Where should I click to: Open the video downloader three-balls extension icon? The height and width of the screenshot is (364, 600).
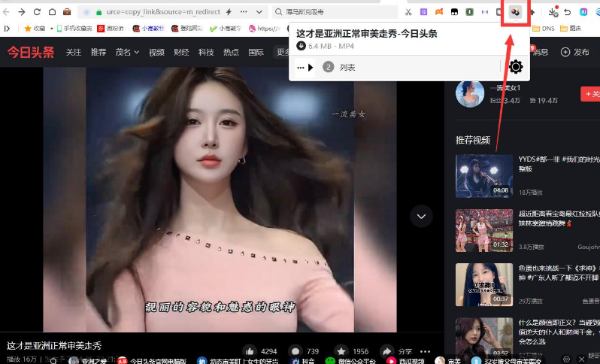click(516, 12)
